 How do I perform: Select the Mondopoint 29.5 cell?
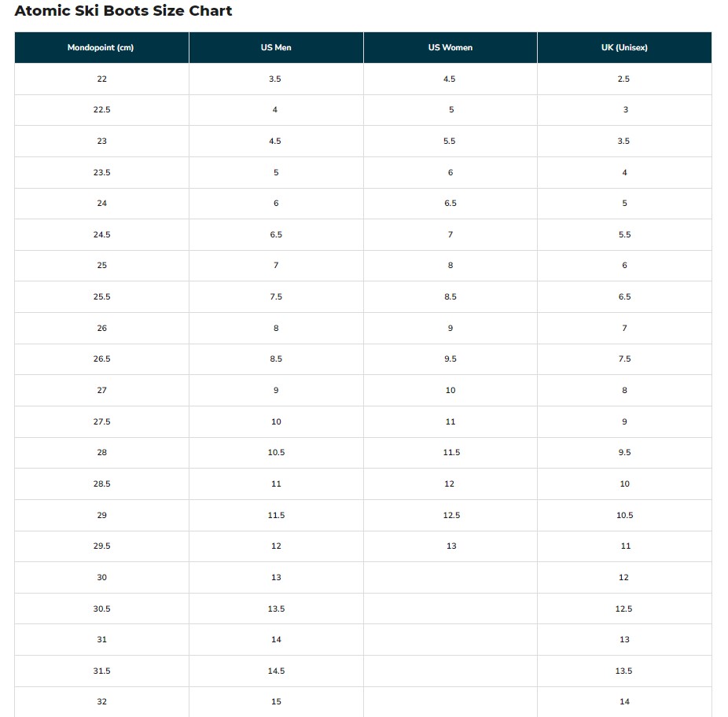[101, 546]
